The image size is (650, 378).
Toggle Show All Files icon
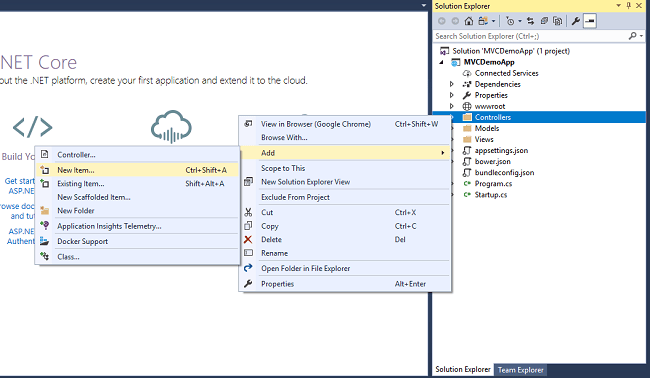[x=558, y=21]
